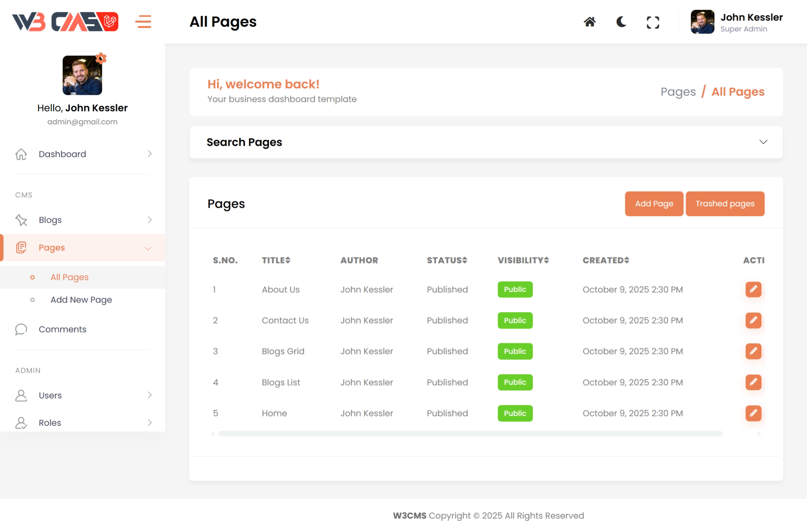Open the Trashed pages button
Image resolution: width=807 pixels, height=532 pixels.
pos(725,204)
